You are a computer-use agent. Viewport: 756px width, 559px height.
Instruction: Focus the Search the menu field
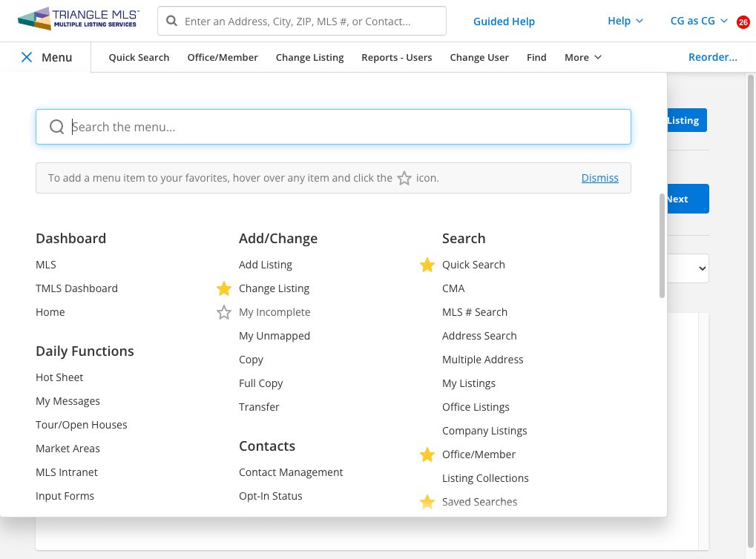point(333,127)
